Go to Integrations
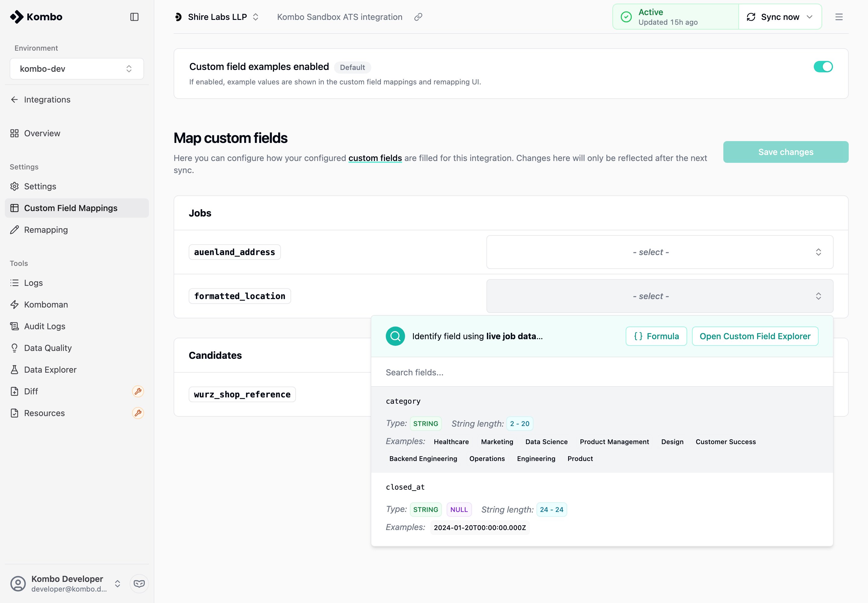Viewport: 868px width, 603px height. (47, 99)
